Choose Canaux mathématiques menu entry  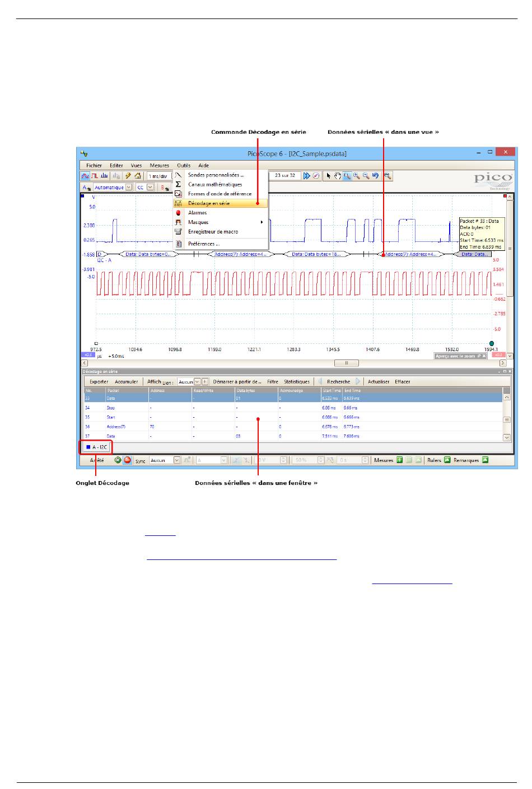click(x=221, y=184)
